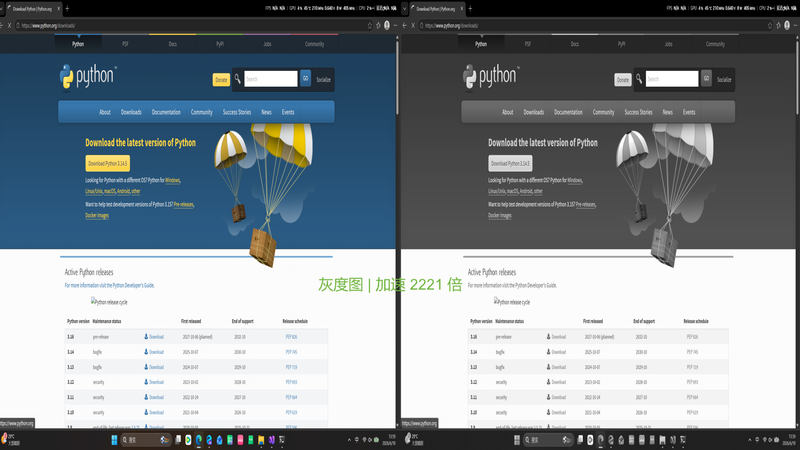This screenshot has height=450, width=800.
Task: Click the Download icon in the 3.14 row of the grayscale page
Action: (x=548, y=352)
